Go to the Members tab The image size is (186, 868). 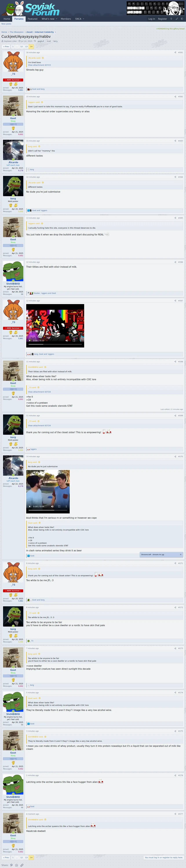click(66, 19)
